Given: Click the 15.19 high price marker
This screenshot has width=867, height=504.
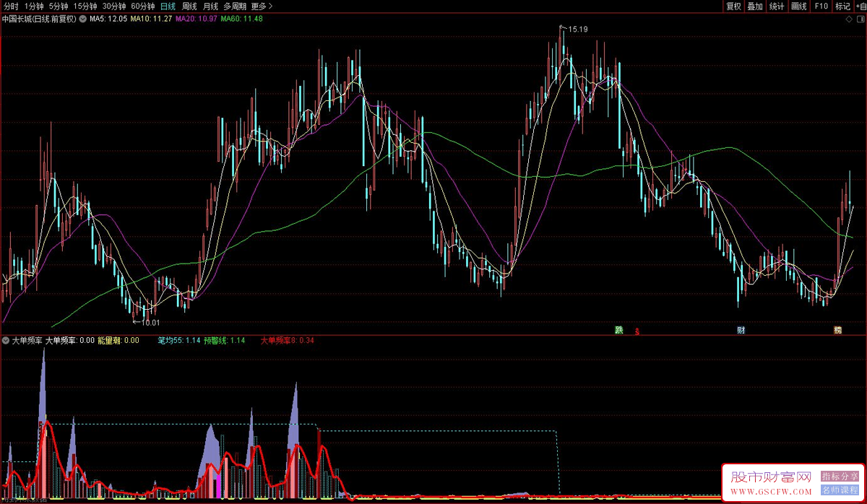Looking at the screenshot, I should (578, 30).
